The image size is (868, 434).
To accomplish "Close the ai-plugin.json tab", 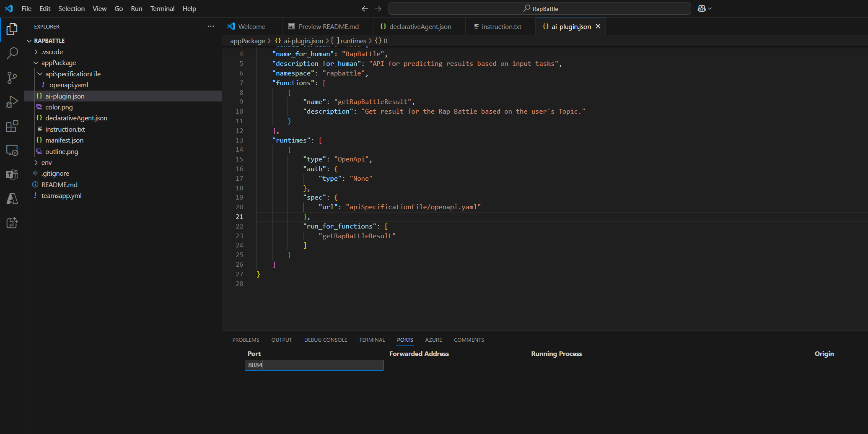I will (598, 26).
